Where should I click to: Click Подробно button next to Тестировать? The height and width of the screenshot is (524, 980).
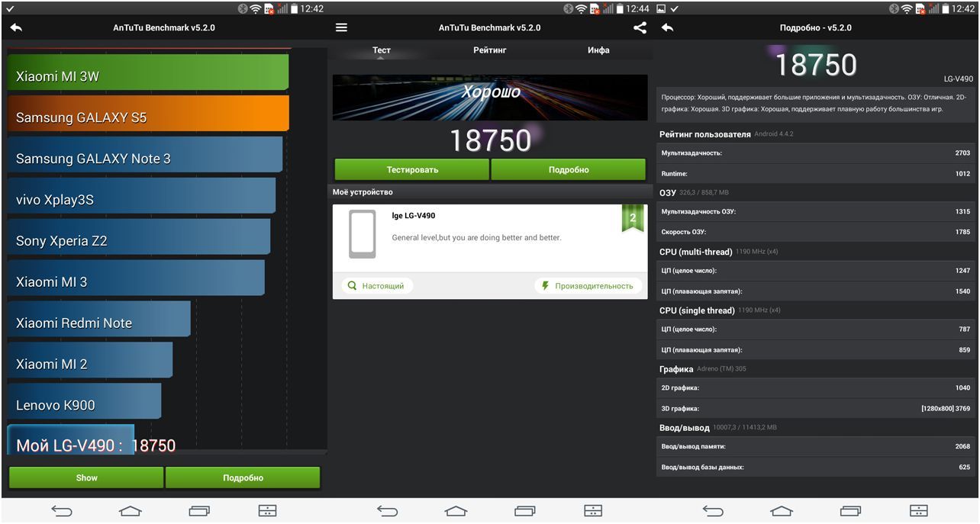[569, 169]
